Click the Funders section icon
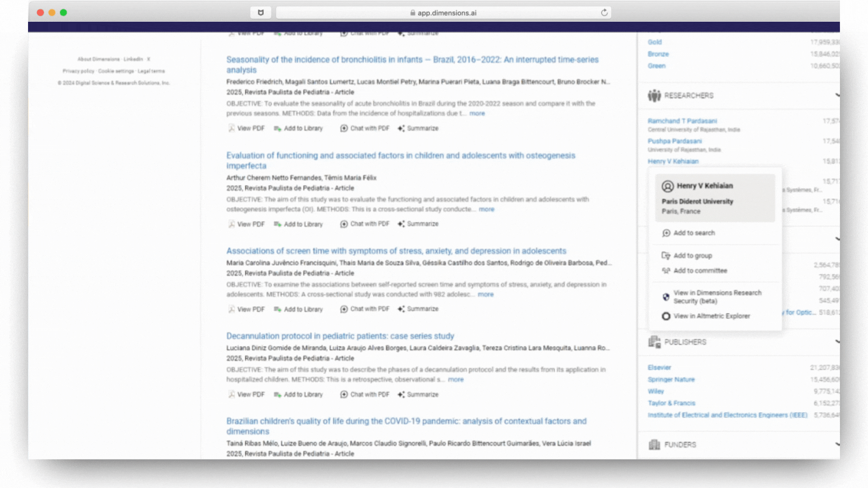Image resolution: width=868 pixels, height=488 pixels. point(654,445)
